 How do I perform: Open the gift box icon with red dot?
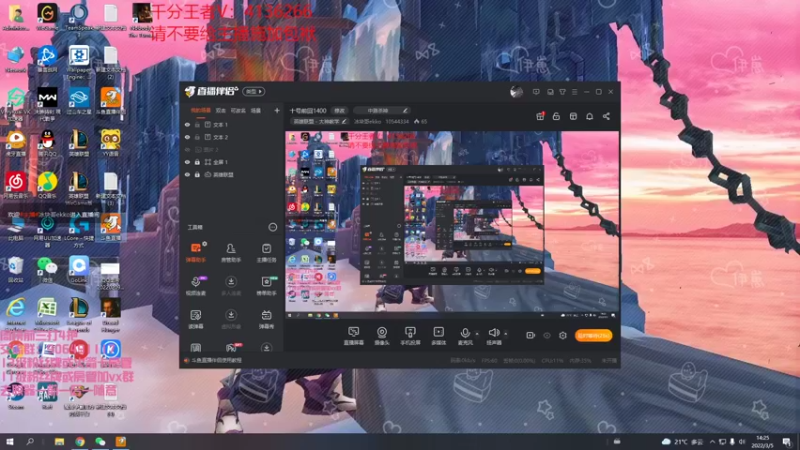(x=540, y=116)
